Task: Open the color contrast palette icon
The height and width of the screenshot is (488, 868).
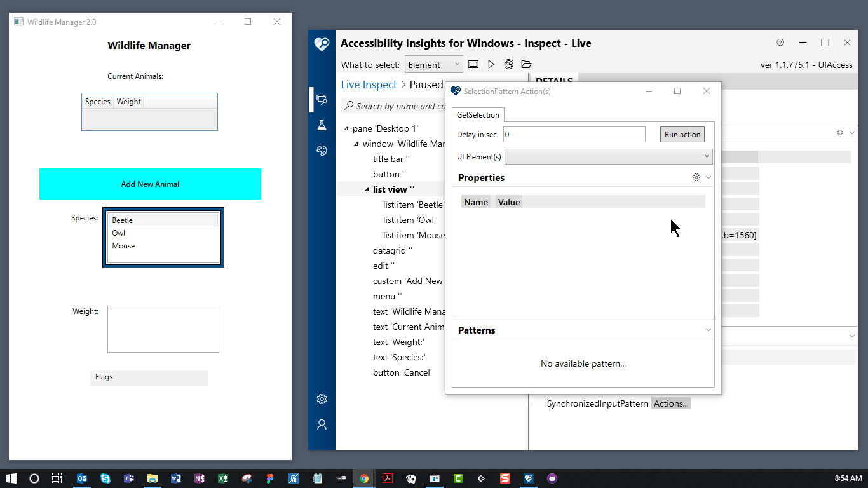Action: point(322,151)
